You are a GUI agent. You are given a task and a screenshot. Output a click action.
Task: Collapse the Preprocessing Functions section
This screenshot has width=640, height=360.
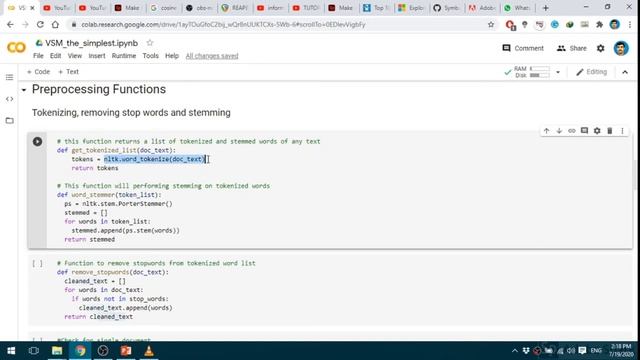[x=24, y=90]
